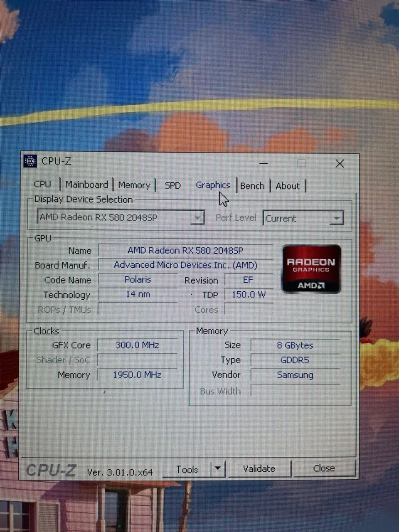Click the Validate button

[259, 469]
